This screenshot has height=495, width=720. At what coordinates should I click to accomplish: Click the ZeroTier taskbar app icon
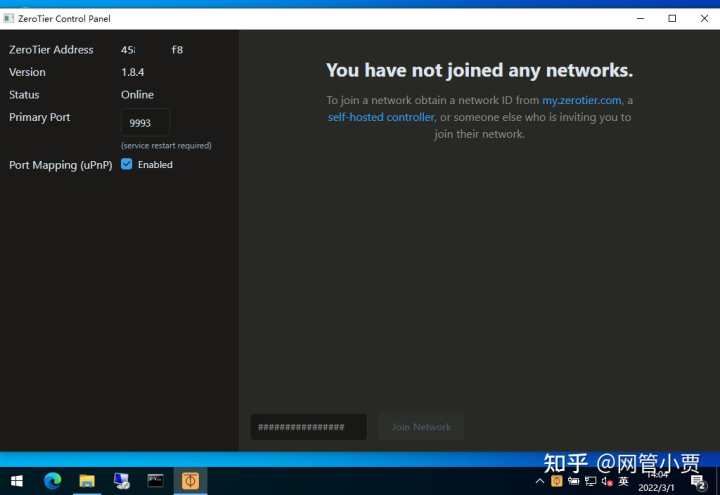click(190, 481)
